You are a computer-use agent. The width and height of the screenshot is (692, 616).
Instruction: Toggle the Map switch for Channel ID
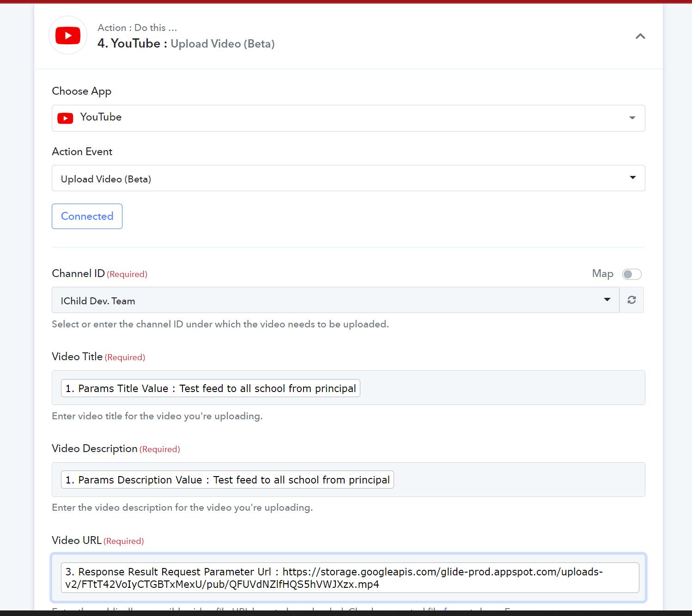tap(631, 274)
